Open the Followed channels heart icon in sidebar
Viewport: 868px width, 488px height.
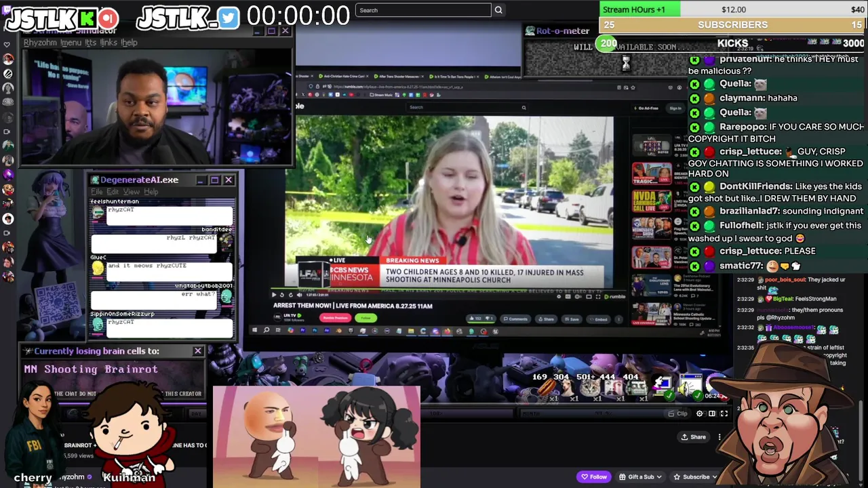7,45
